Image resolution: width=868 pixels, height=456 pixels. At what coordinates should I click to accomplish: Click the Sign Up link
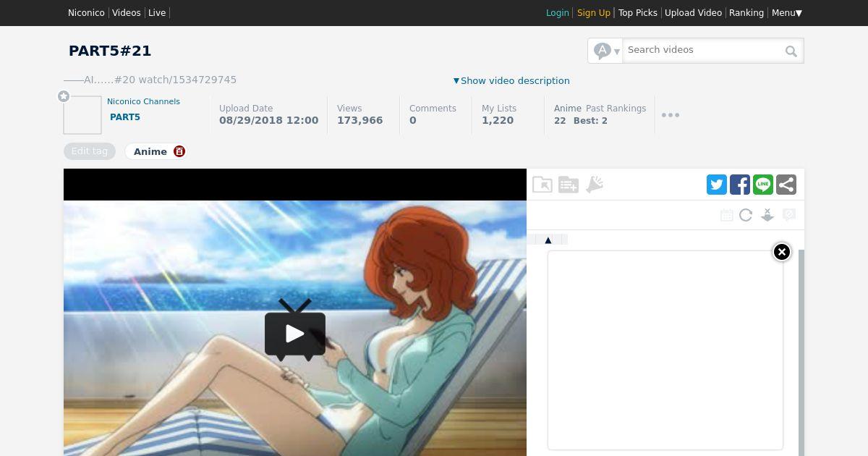(x=594, y=12)
